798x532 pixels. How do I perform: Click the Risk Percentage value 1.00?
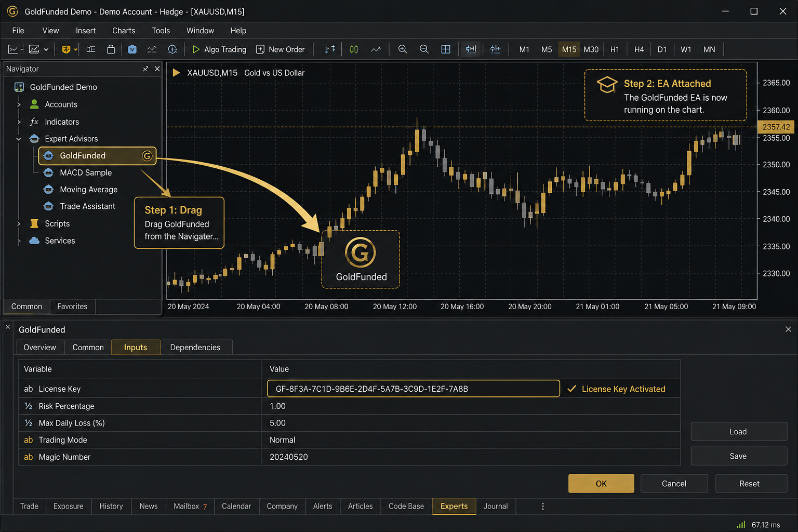(277, 406)
